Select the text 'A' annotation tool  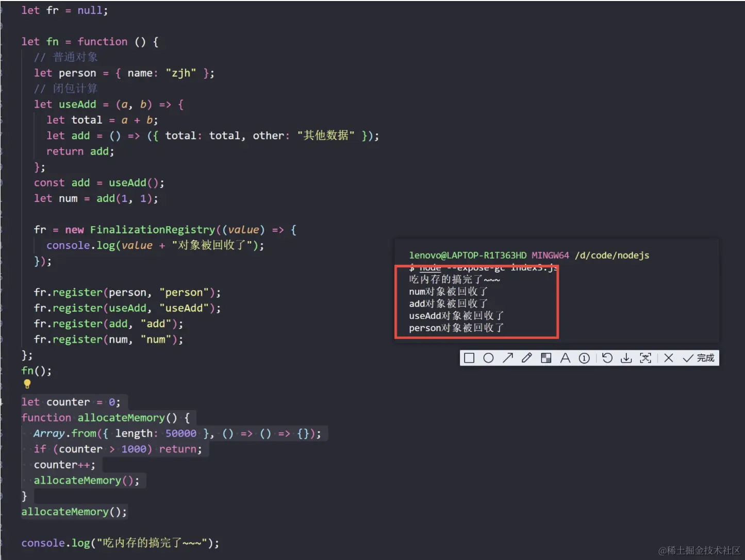565,358
